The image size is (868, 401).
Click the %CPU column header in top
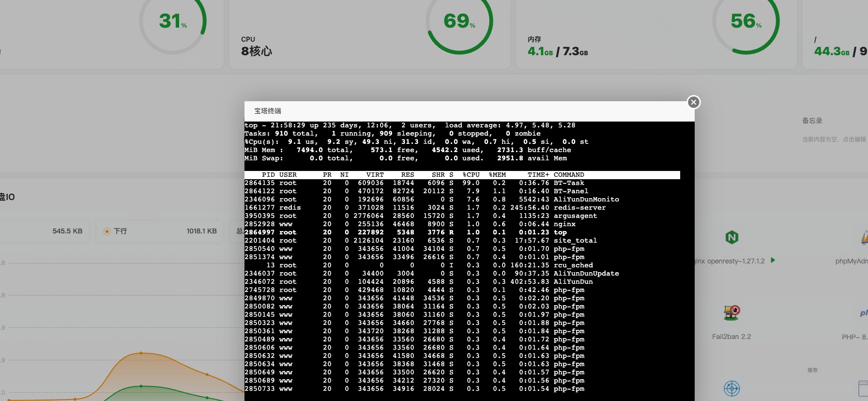(x=471, y=175)
